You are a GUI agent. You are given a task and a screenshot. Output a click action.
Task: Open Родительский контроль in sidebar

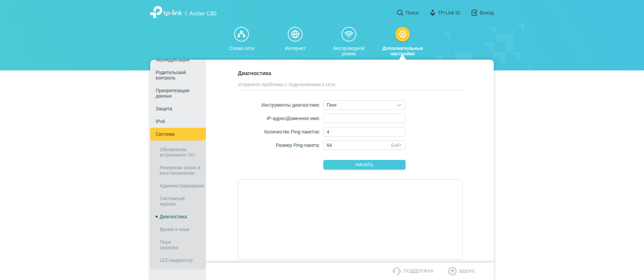click(171, 75)
